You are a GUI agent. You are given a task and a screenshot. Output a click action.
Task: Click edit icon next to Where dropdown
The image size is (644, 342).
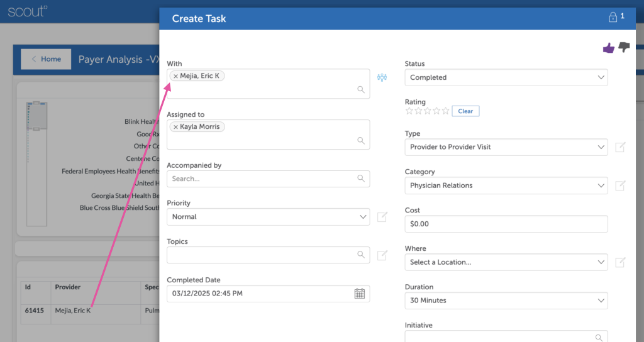(620, 262)
